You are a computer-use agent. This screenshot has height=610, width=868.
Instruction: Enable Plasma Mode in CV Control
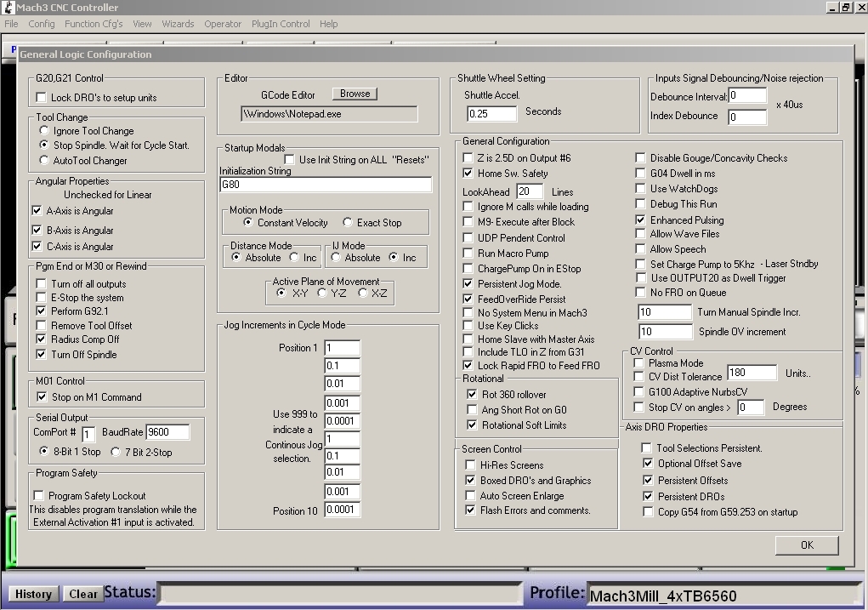[639, 363]
